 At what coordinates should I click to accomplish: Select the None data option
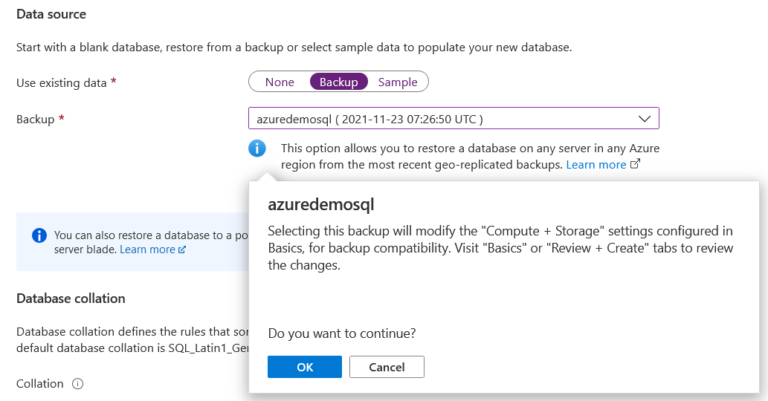(x=279, y=82)
